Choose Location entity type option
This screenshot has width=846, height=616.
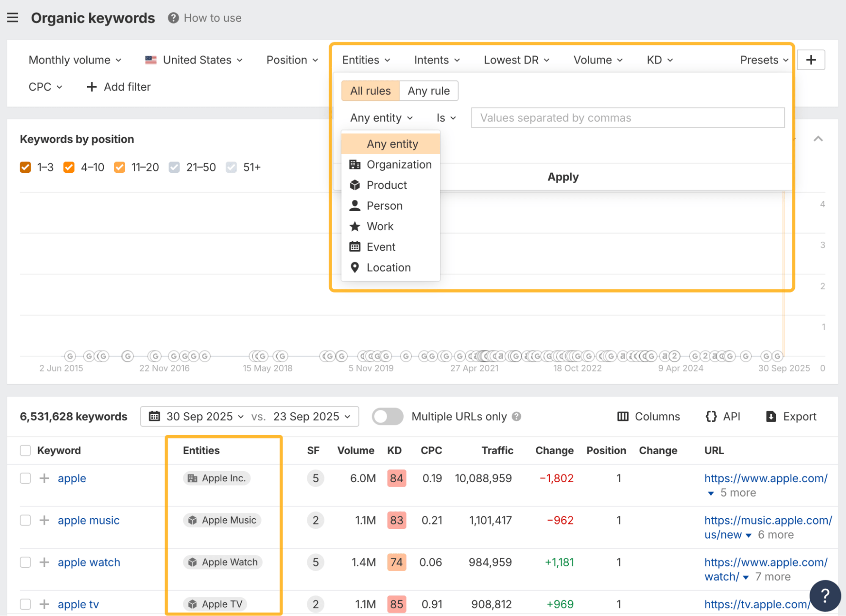coord(388,268)
